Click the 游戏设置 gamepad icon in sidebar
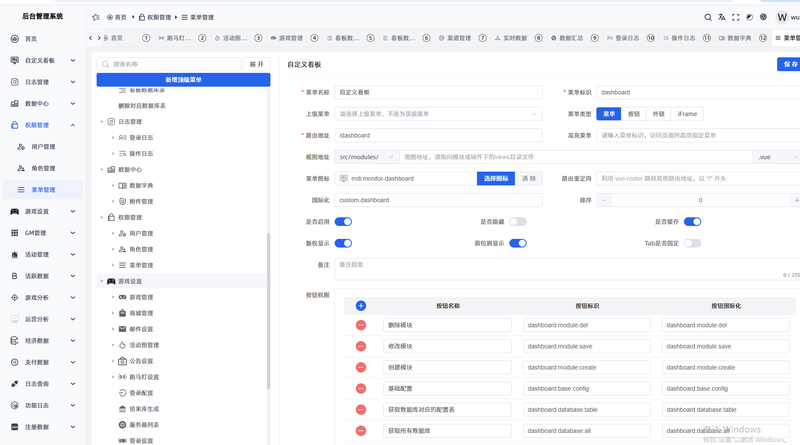 (x=15, y=211)
